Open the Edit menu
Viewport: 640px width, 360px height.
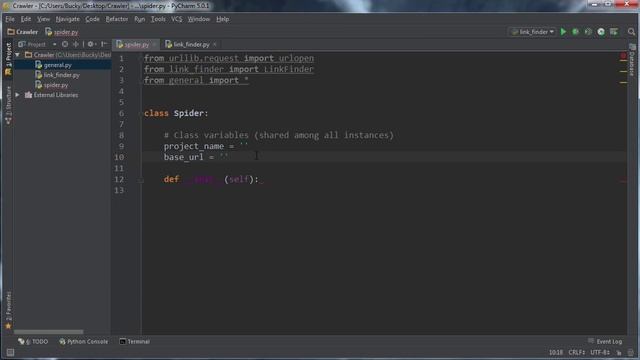point(26,19)
